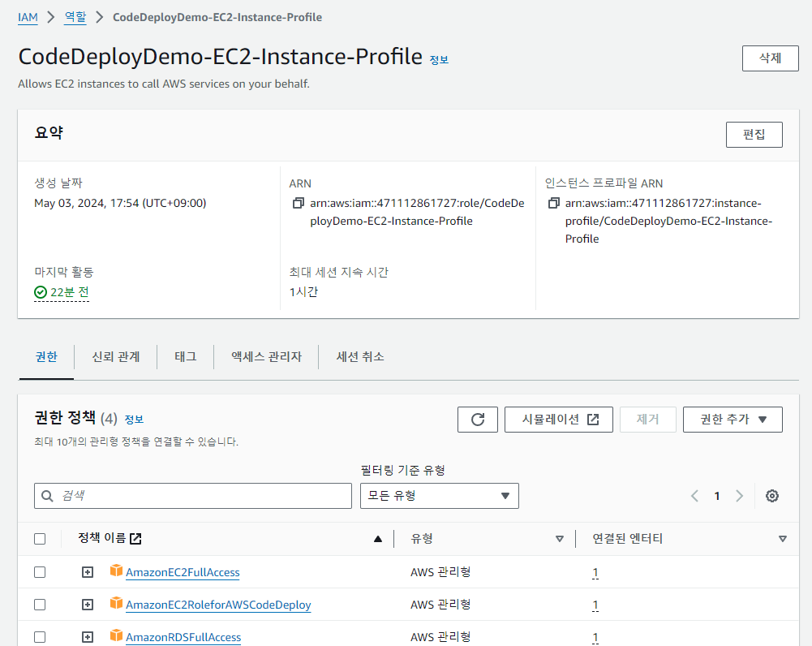
Task: Open the table preferences gear icon
Action: (x=771, y=496)
